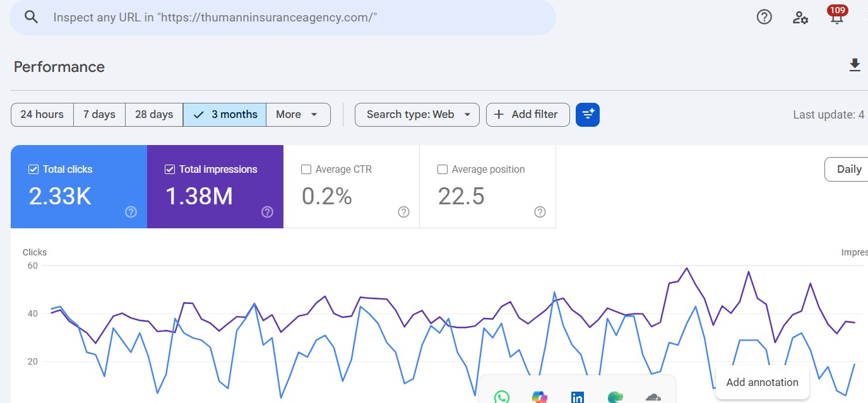Open the help question-mark icon in header
The image size is (868, 403).
point(764,17)
